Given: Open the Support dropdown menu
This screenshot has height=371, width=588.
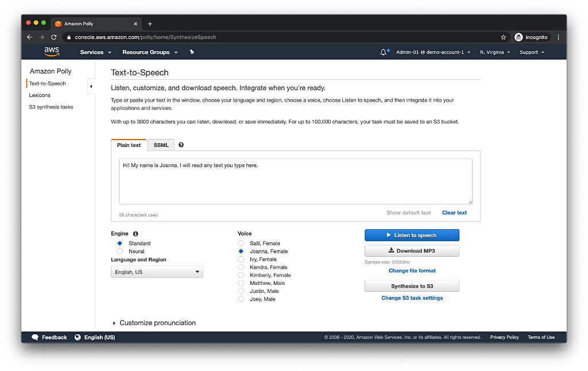Looking at the screenshot, I should coord(532,52).
